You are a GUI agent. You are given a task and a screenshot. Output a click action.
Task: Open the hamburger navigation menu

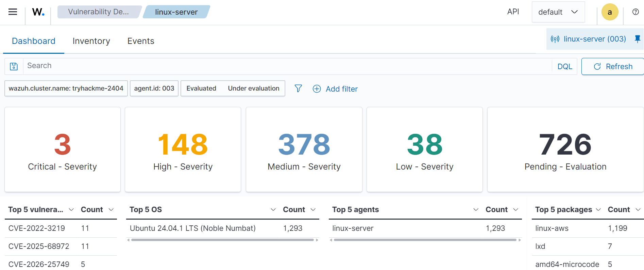(x=13, y=12)
